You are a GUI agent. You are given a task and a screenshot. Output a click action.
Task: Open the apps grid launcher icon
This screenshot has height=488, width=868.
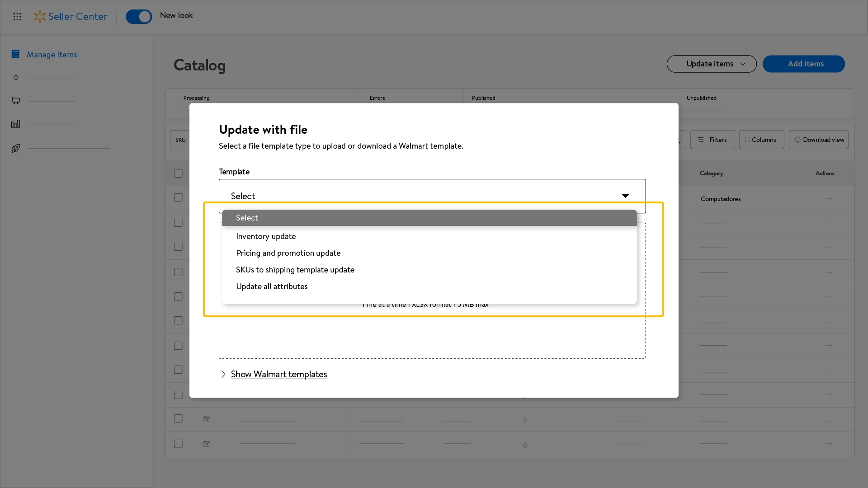17,17
